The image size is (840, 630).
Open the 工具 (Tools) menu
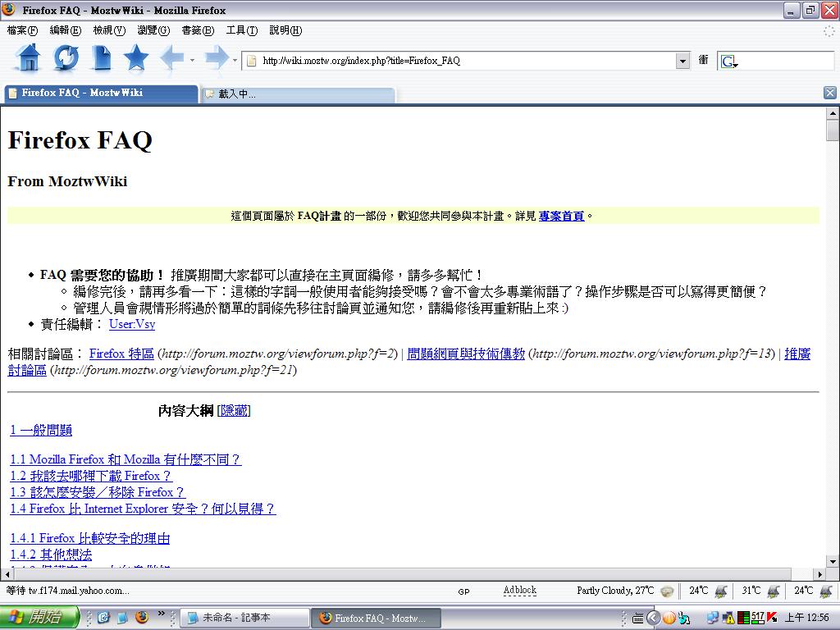(242, 30)
